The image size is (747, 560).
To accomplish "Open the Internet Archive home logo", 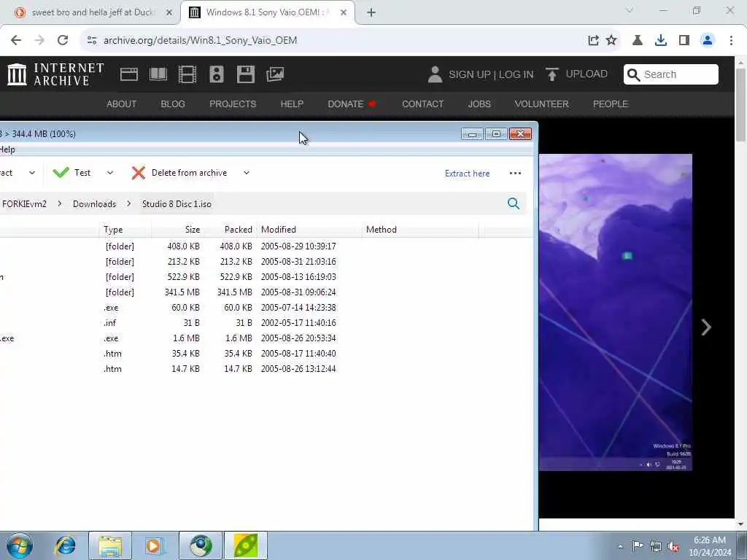I will (55, 74).
